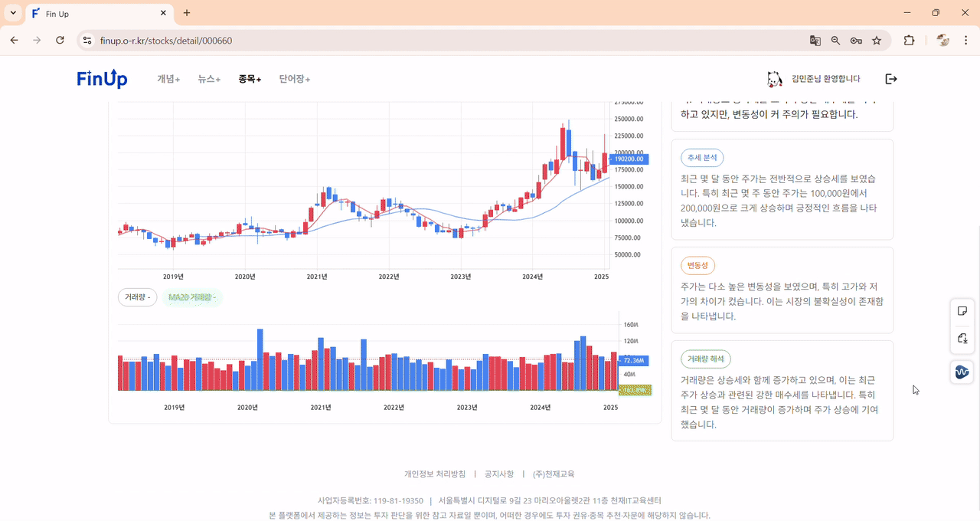Expand the 뉴스 navigation dropdown
The height and width of the screenshot is (521, 980).
(207, 78)
